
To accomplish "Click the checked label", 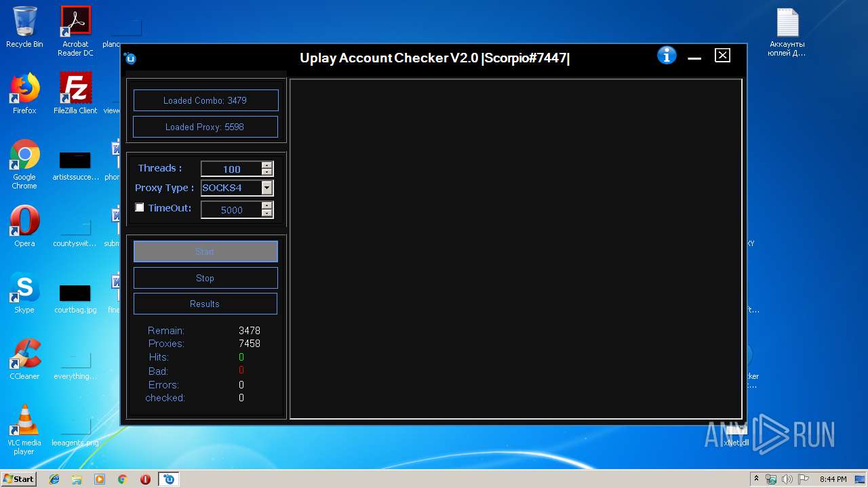I will [x=165, y=398].
